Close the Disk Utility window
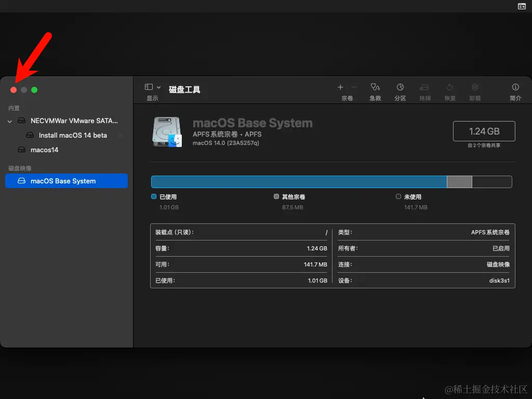 point(14,90)
